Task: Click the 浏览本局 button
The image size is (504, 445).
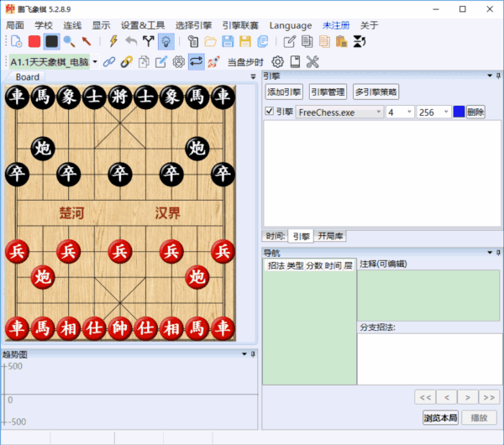Action: [439, 417]
